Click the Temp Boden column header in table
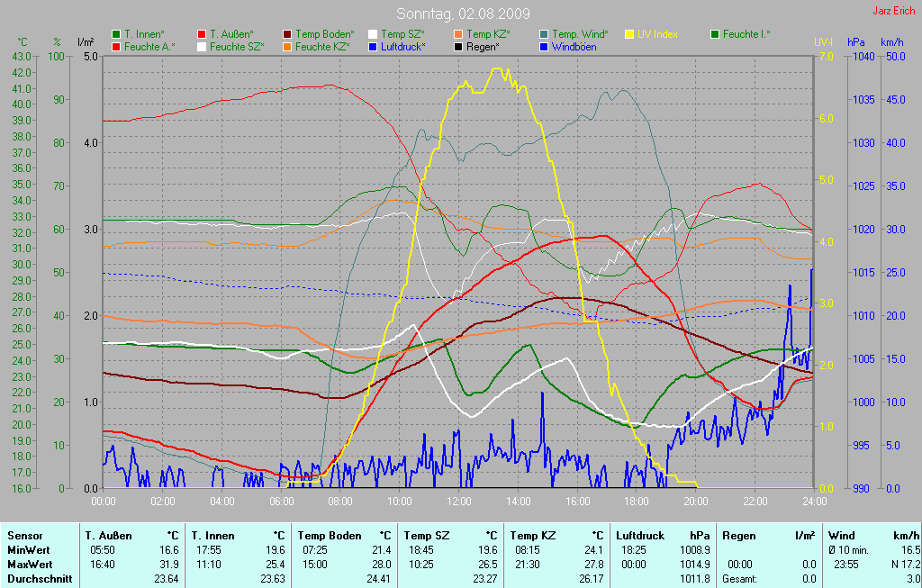The image size is (922, 588). pyautogui.click(x=330, y=536)
